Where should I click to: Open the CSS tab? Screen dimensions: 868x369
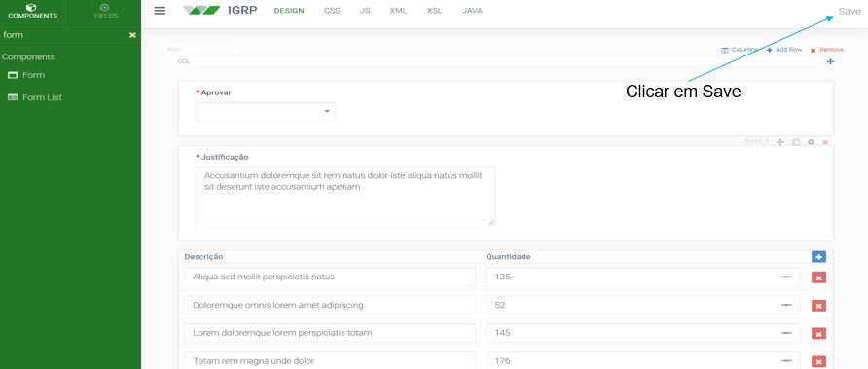(x=332, y=11)
